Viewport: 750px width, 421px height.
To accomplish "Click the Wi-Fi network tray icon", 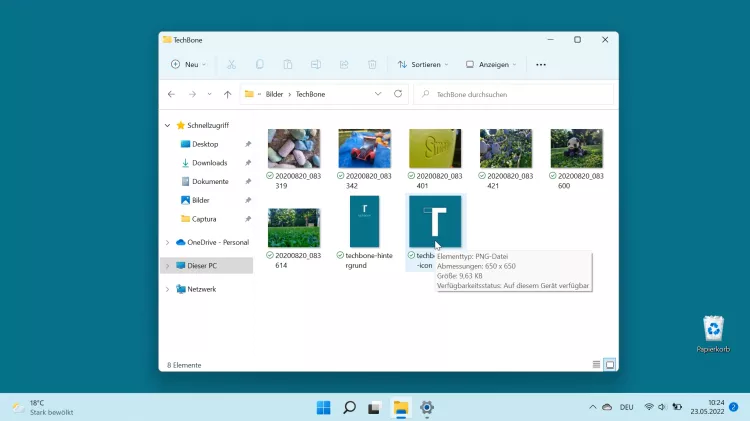I will (649, 407).
